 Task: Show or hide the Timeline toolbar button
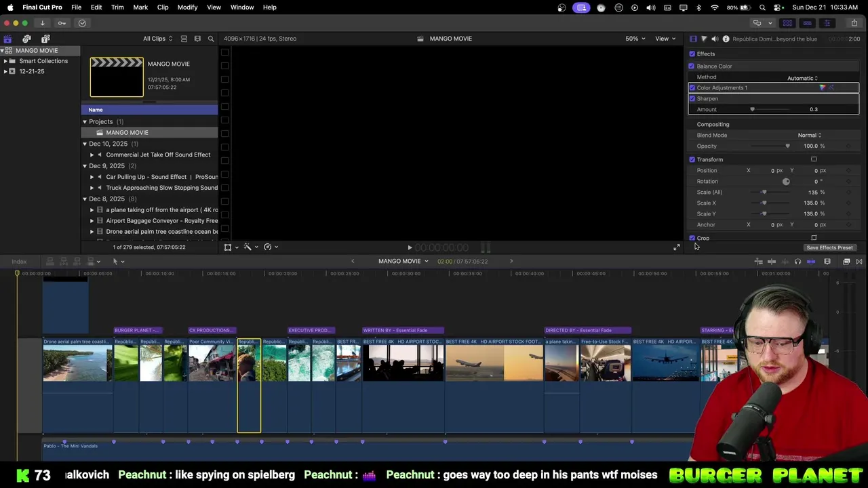807,23
